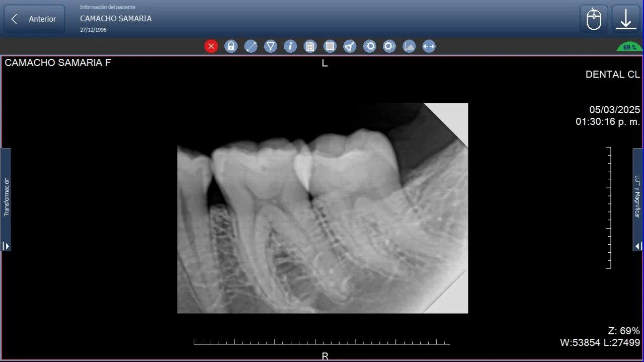The image size is (644, 362).
Task: Open patient details under Información del paciente
Action: point(107,7)
